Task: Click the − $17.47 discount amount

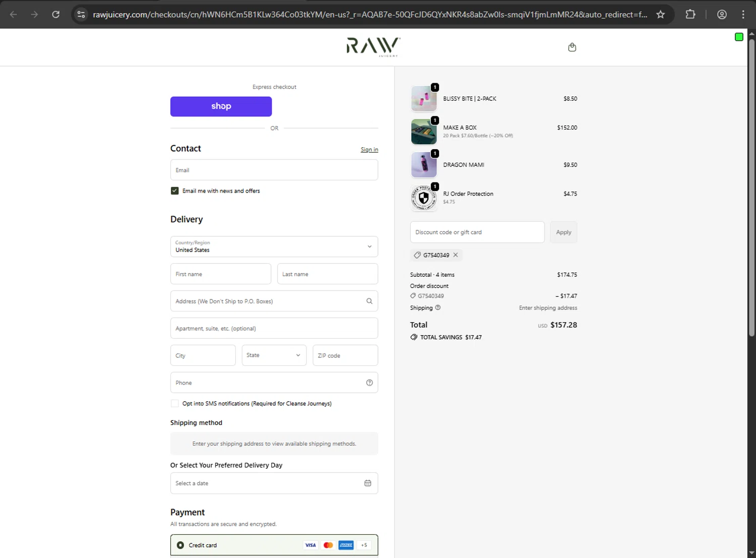Action: pyautogui.click(x=566, y=296)
